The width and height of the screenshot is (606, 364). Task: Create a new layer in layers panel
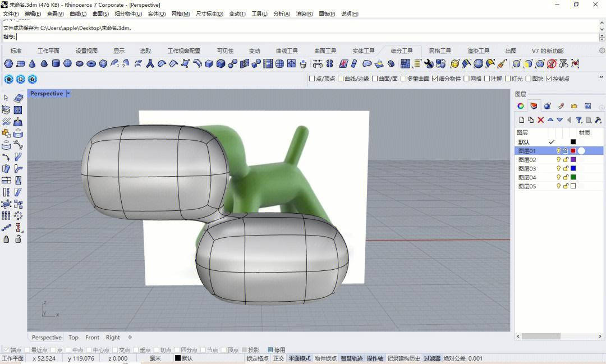point(521,120)
